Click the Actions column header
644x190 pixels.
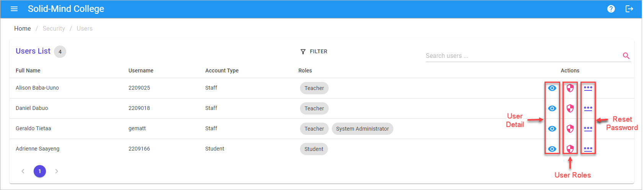570,70
